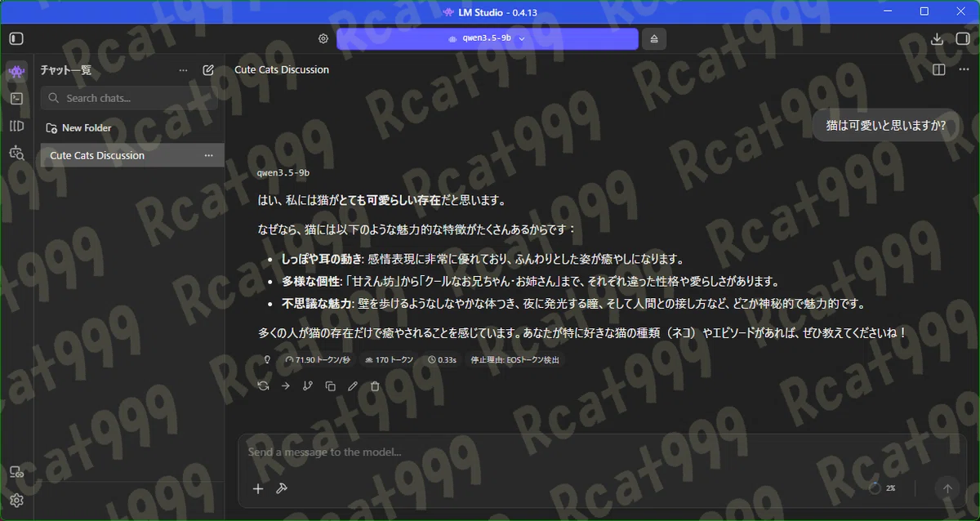
Task: Click the New Folder button
Action: tap(78, 128)
